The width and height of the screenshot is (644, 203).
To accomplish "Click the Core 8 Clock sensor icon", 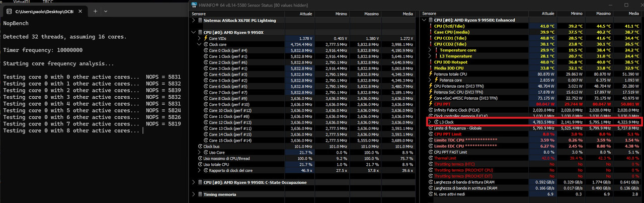I will pos(205,99).
